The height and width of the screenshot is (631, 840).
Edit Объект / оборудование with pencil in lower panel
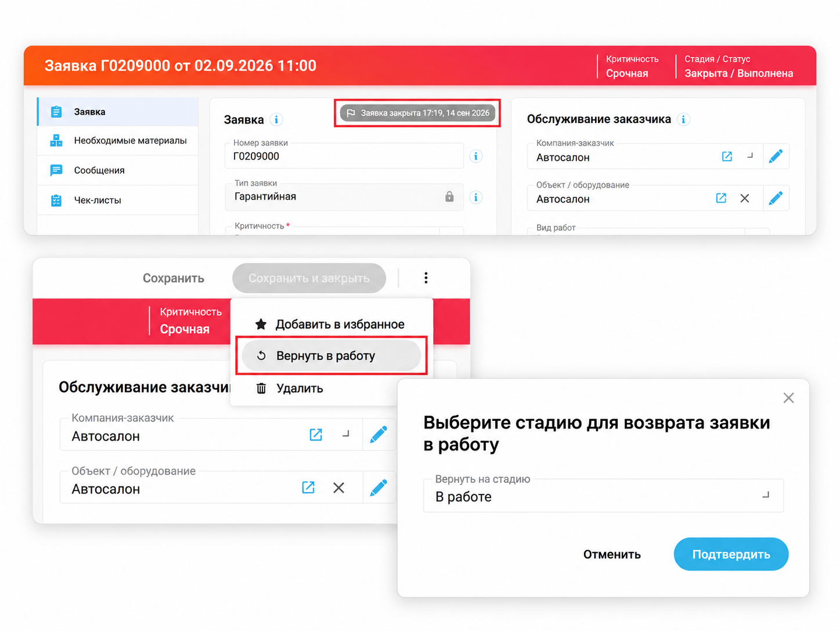[378, 488]
